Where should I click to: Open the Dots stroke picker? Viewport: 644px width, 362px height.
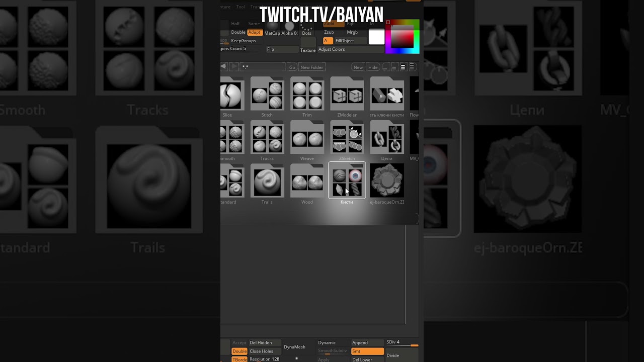click(307, 28)
